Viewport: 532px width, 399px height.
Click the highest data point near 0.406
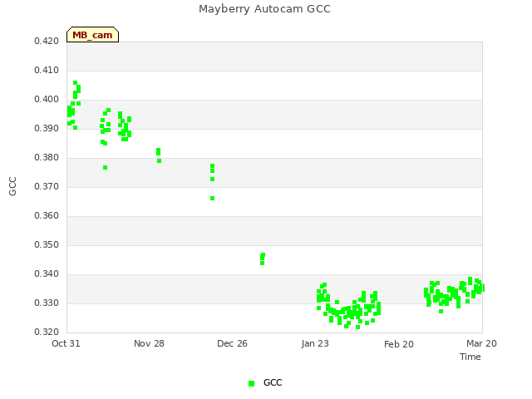pos(76,83)
